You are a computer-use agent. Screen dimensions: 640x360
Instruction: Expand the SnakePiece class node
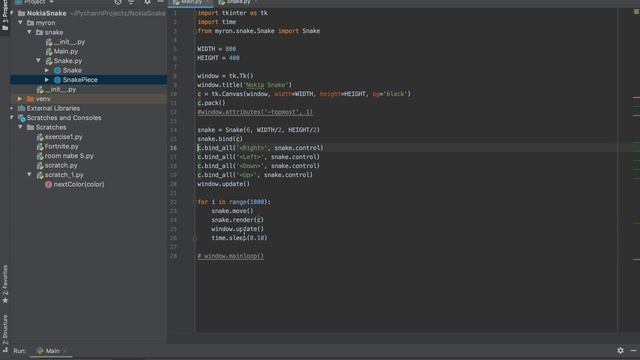(x=47, y=80)
